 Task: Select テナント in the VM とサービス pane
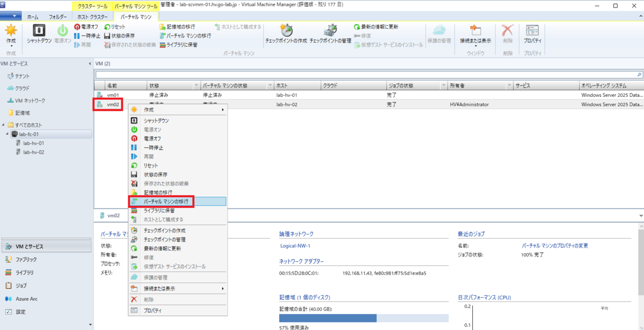(x=18, y=76)
